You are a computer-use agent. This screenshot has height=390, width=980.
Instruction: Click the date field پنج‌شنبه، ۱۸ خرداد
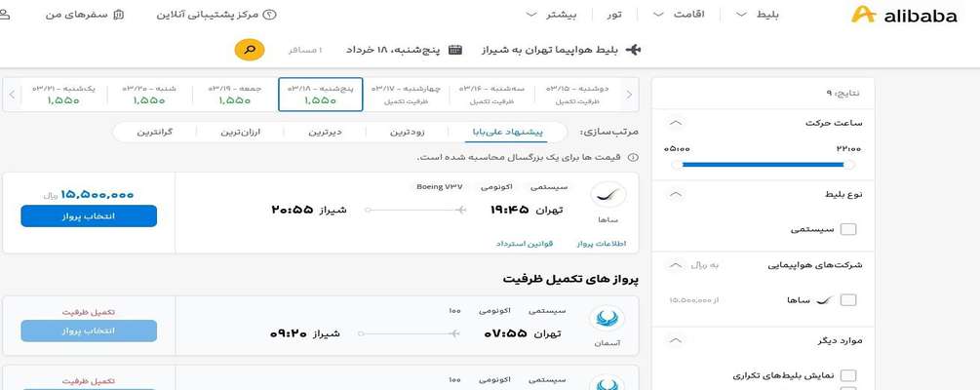point(393,50)
